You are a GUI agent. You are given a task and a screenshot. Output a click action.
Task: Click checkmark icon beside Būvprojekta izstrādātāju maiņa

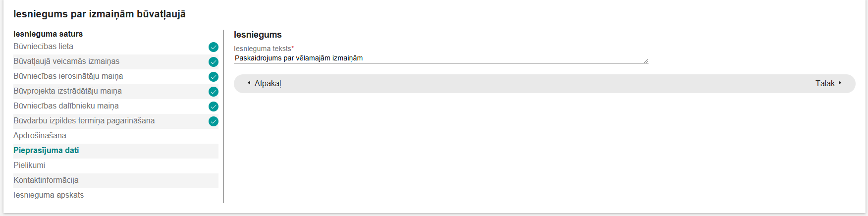pyautogui.click(x=214, y=92)
